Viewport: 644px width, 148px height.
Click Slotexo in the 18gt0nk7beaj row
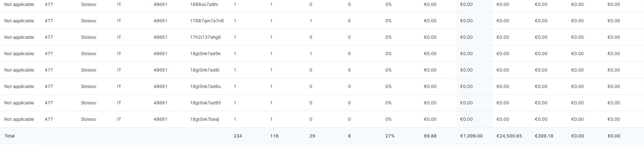point(88,119)
